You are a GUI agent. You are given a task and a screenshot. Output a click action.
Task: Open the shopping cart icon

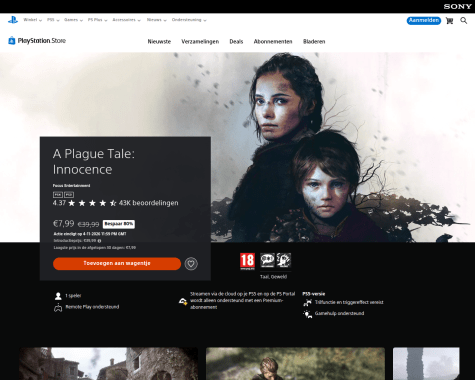pos(449,21)
